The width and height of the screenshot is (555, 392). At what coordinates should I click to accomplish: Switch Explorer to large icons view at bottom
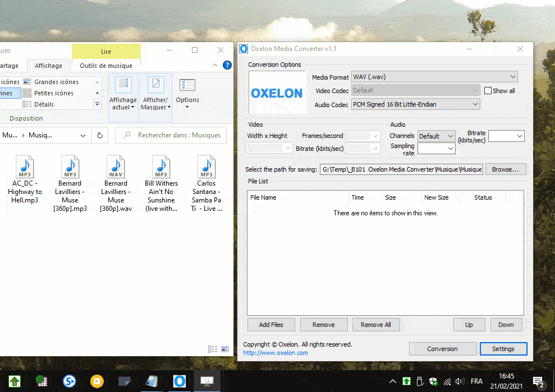click(x=225, y=349)
